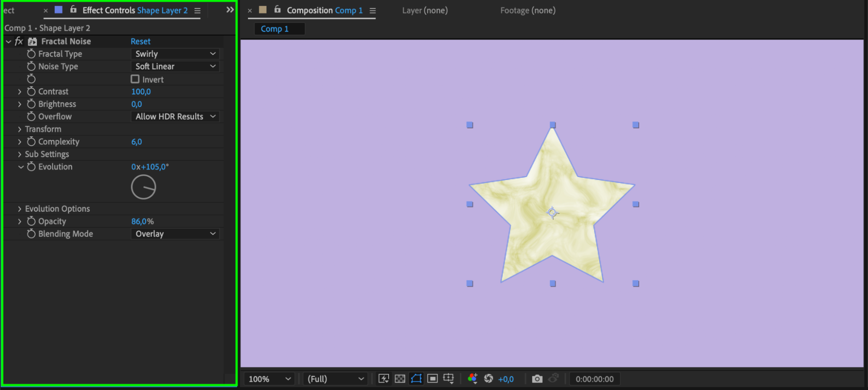Screen dimensions: 868x390
Task: Open the Fractal Type dropdown
Action: click(175, 54)
